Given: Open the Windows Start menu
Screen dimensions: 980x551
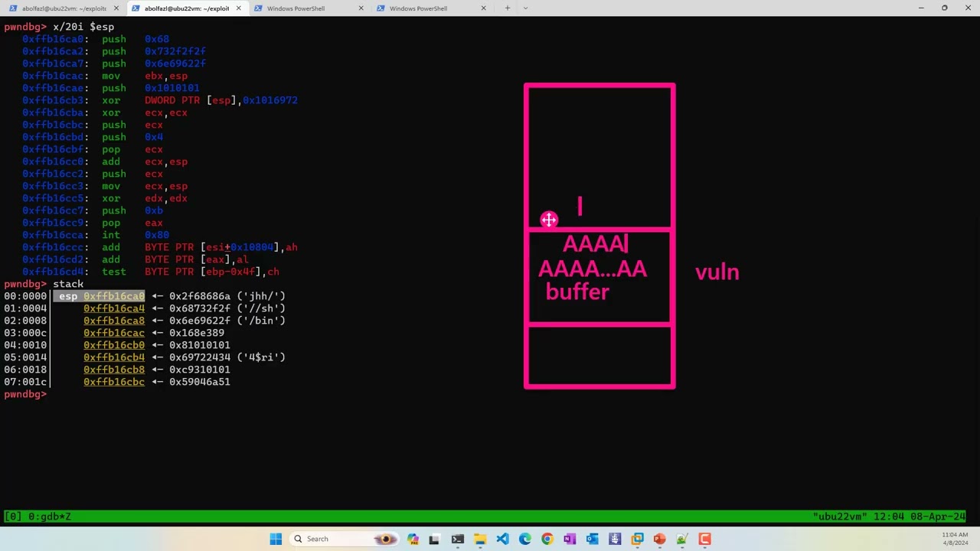Looking at the screenshot, I should coord(276,539).
